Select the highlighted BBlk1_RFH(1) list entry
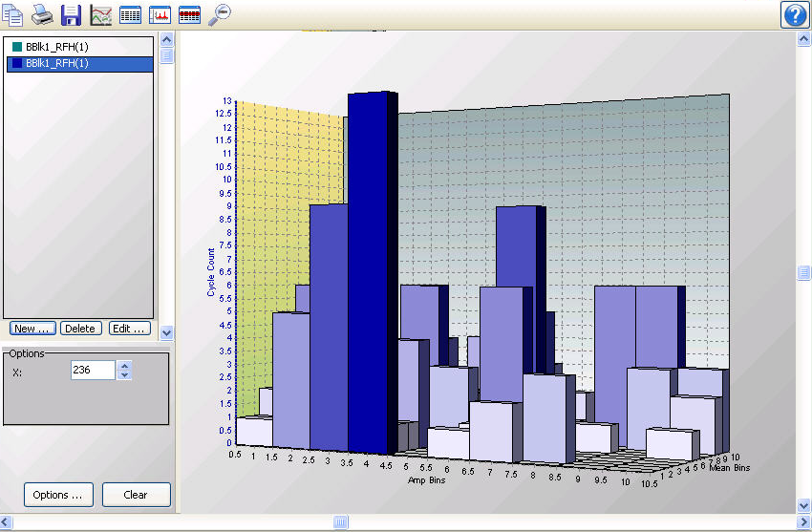Viewport: 812px width, 532px height. coord(57,63)
